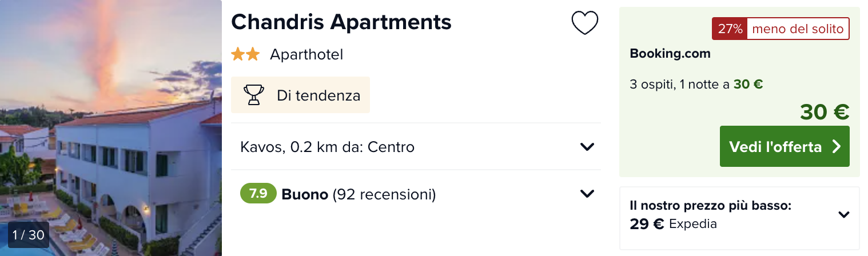Open the Chandris Apartments title link
The width and height of the screenshot is (868, 256).
click(x=341, y=22)
